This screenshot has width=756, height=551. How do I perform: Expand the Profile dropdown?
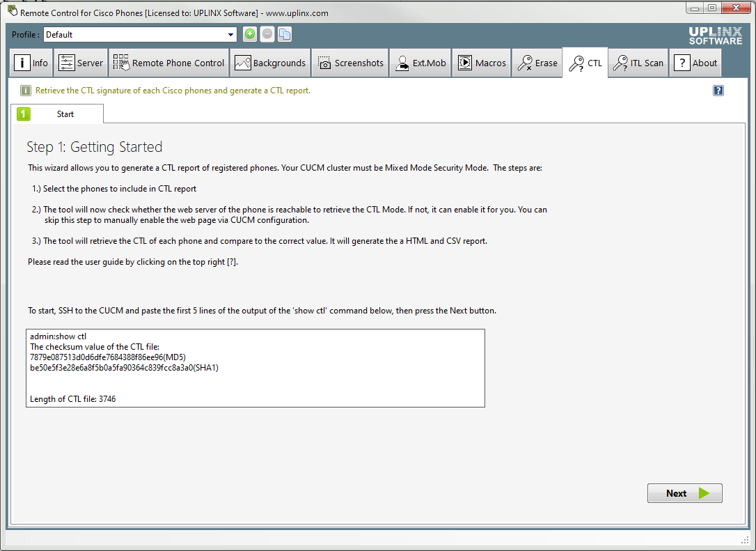(230, 34)
